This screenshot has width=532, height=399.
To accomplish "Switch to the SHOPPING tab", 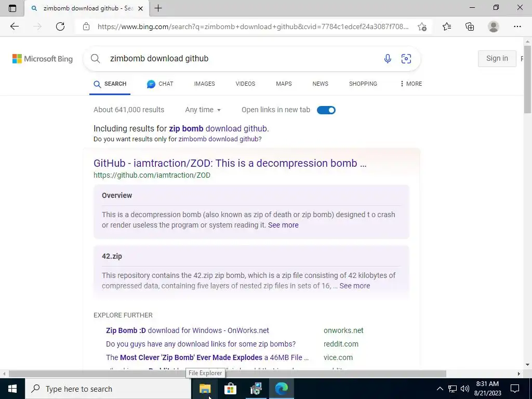I will pos(363,84).
